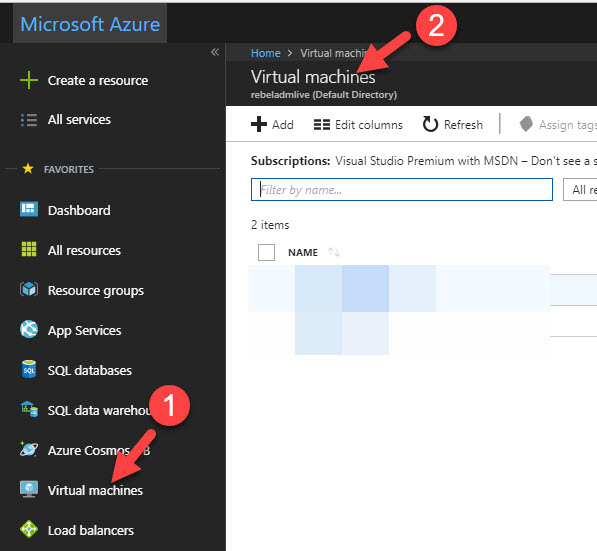The height and width of the screenshot is (551, 597).
Task: Click the Dashboard icon in sidebar
Action: [x=29, y=209]
